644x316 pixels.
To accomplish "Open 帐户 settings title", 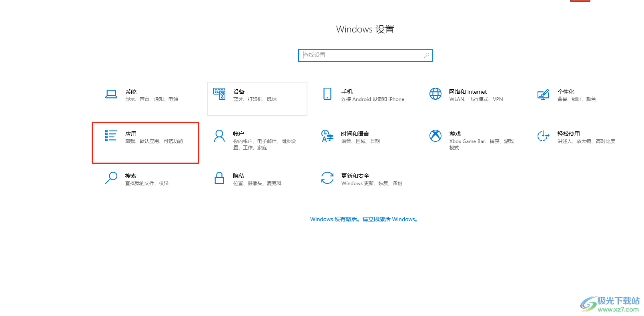I will pyautogui.click(x=239, y=134).
